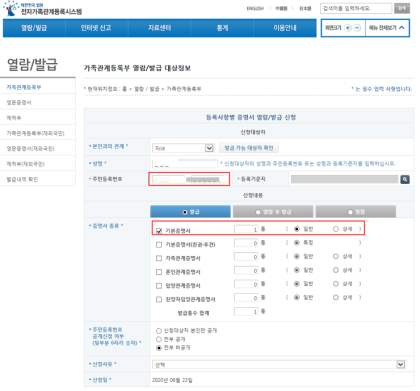Open 발급내역 확인 in the sidebar
The height and width of the screenshot is (391, 420).
click(22, 179)
